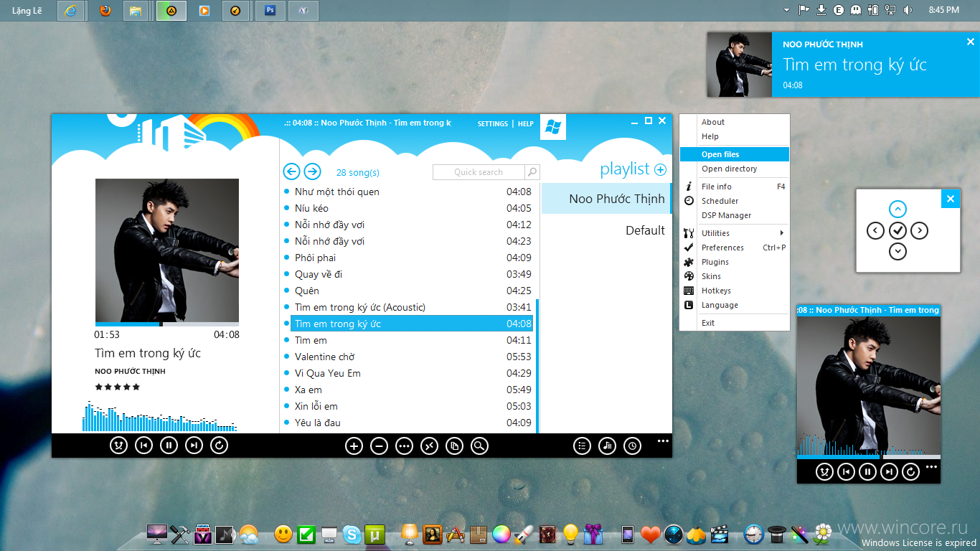Select the Default playlist tab

[606, 230]
